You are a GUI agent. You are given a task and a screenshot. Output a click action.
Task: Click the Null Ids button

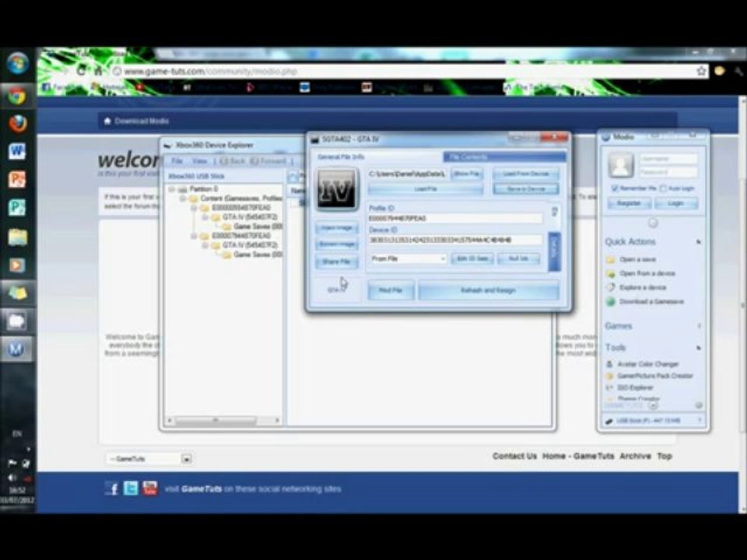pos(518,258)
